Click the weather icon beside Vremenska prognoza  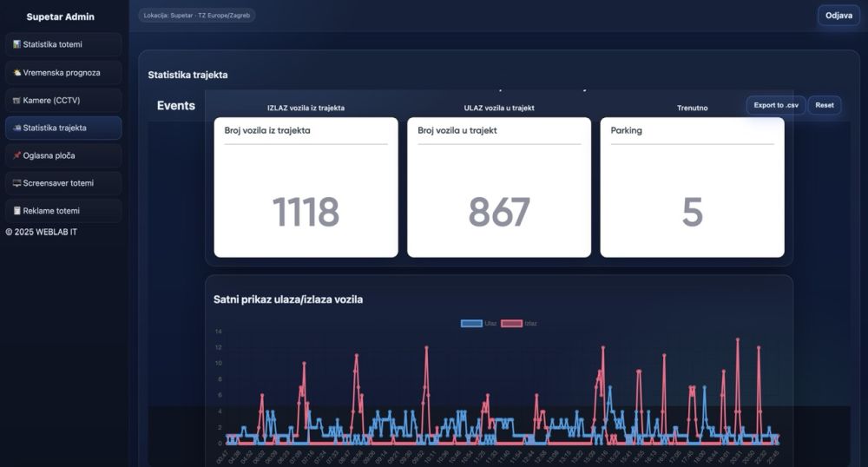click(x=16, y=73)
